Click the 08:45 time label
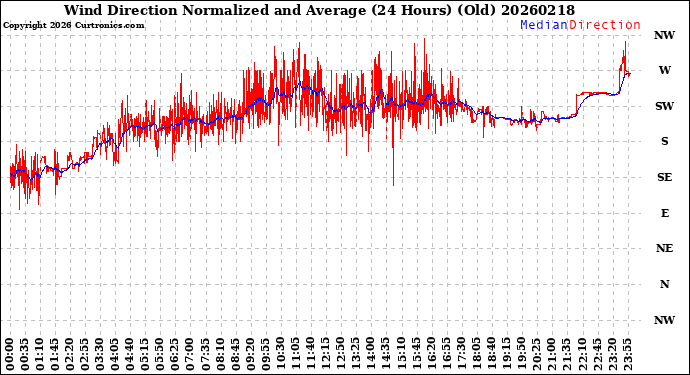 coord(235,355)
